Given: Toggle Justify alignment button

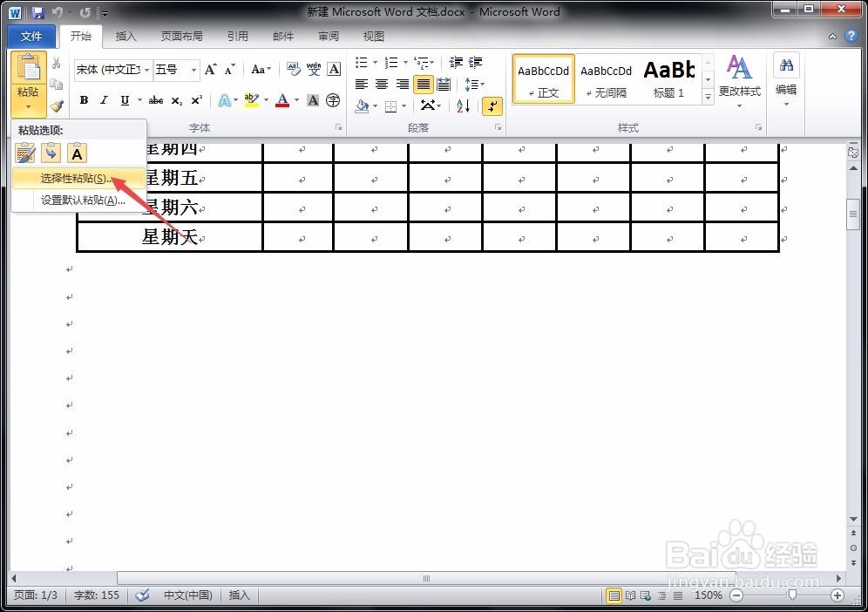Looking at the screenshot, I should [x=423, y=85].
